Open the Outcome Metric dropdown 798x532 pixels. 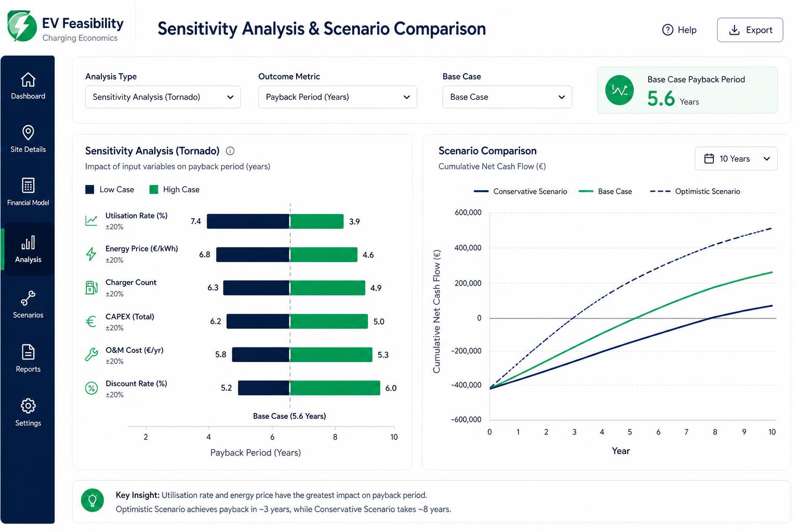[338, 97]
